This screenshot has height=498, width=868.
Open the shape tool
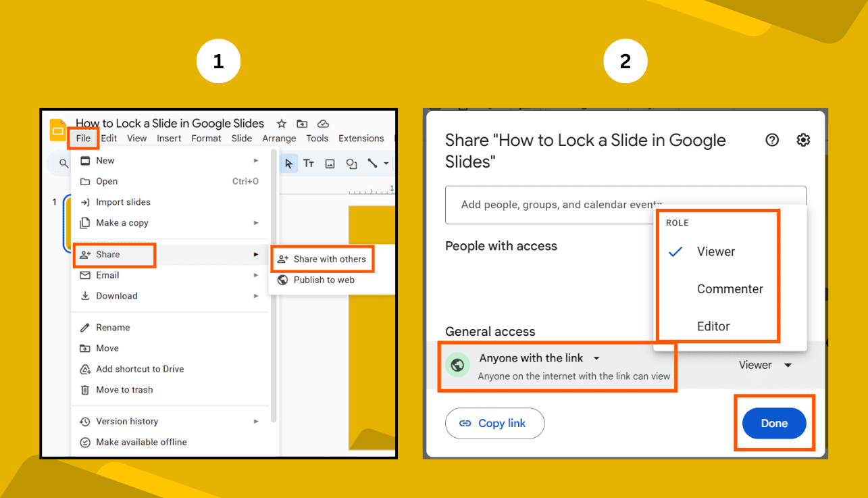[x=351, y=163]
